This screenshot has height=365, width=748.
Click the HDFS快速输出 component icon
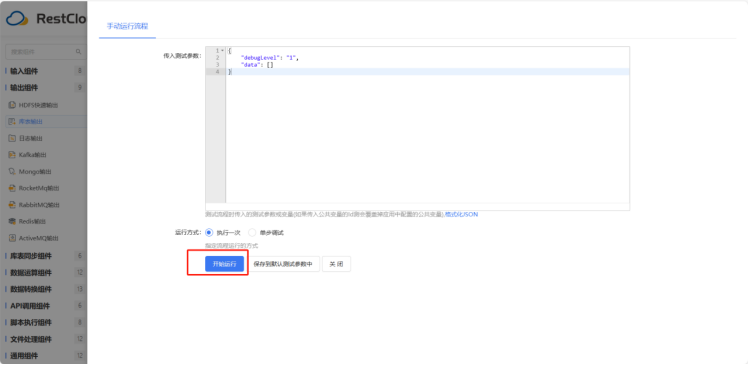pos(12,105)
